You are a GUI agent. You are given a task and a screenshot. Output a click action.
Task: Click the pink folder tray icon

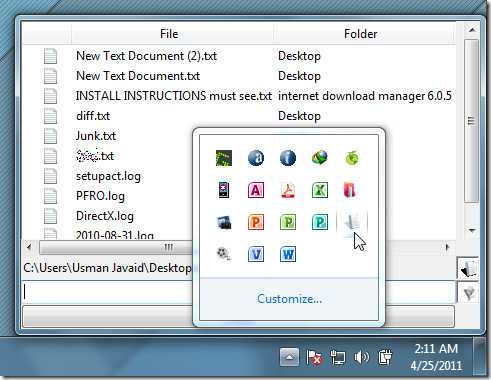pos(350,190)
